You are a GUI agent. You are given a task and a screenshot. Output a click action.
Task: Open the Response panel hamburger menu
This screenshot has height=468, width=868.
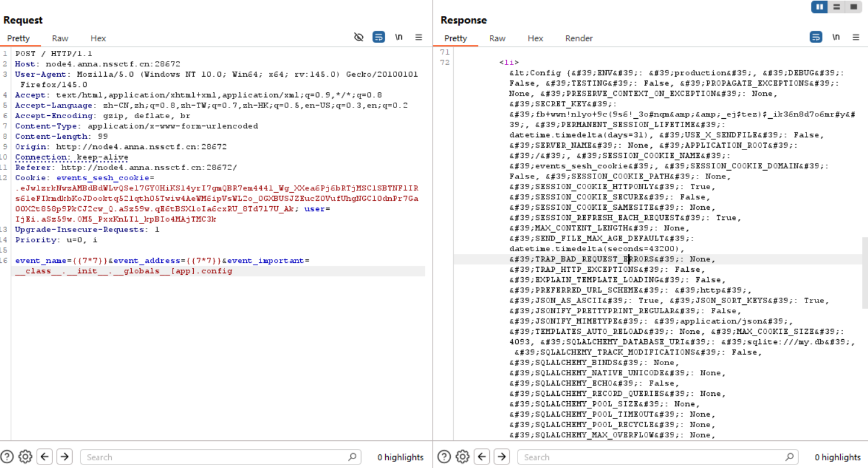[x=856, y=37]
